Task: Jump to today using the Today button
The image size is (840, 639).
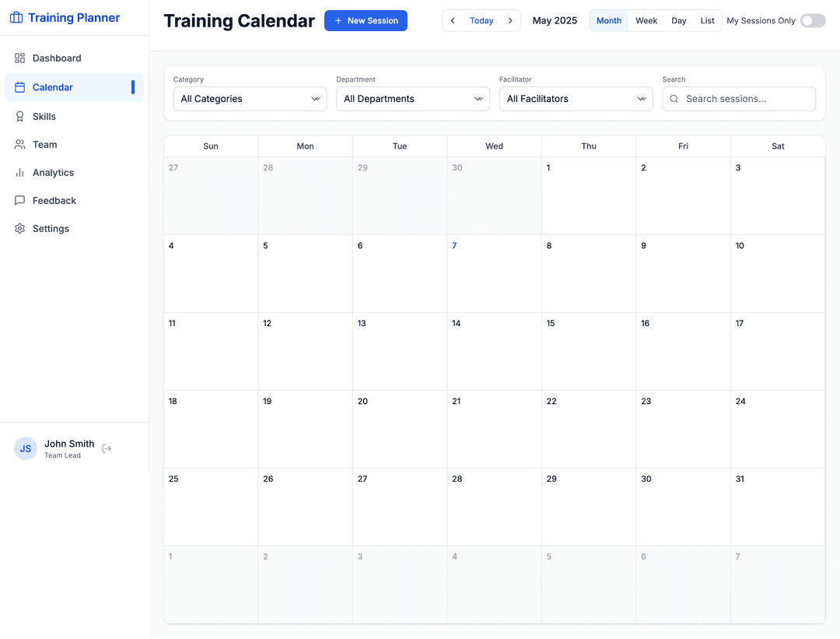Action: tap(481, 20)
